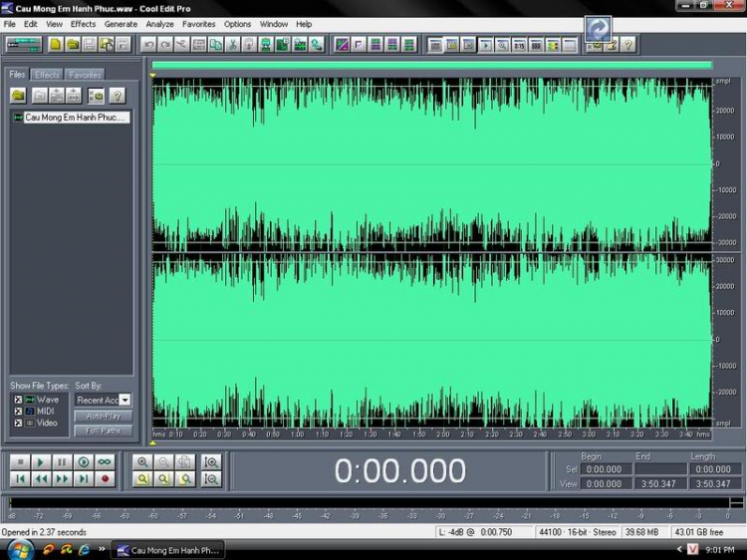747x560 pixels.
Task: Open a file using the toolbar folder icon
Action: point(73,45)
